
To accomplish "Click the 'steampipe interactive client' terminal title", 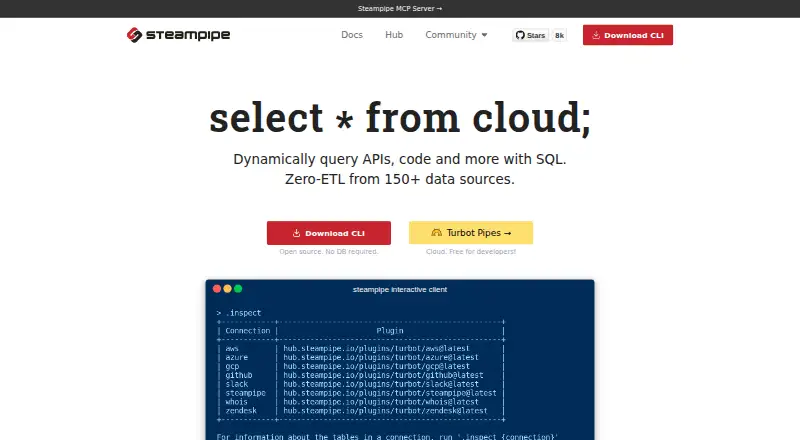I will [x=400, y=289].
